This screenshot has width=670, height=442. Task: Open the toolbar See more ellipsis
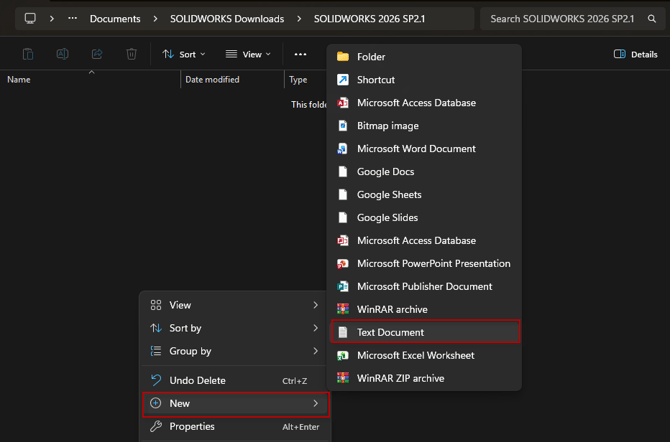(x=300, y=54)
